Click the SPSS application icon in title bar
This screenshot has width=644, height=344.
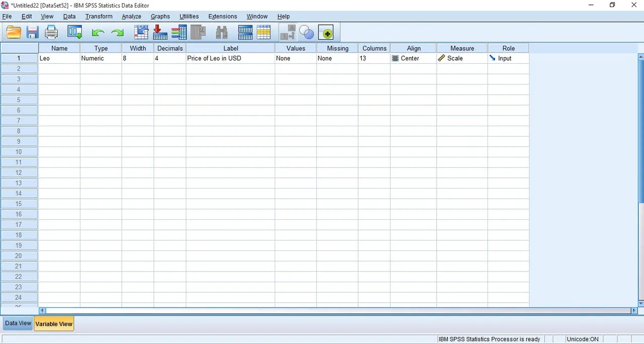tap(5, 5)
